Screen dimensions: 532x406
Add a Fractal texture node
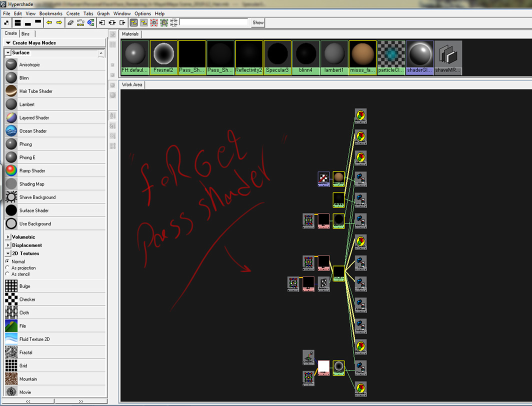pyautogui.click(x=11, y=352)
